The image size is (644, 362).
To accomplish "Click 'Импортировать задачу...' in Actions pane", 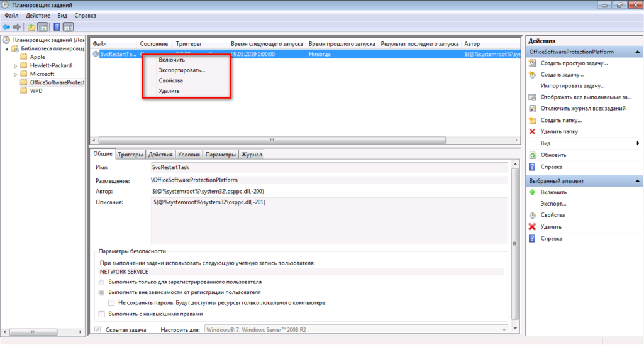I will [572, 85].
